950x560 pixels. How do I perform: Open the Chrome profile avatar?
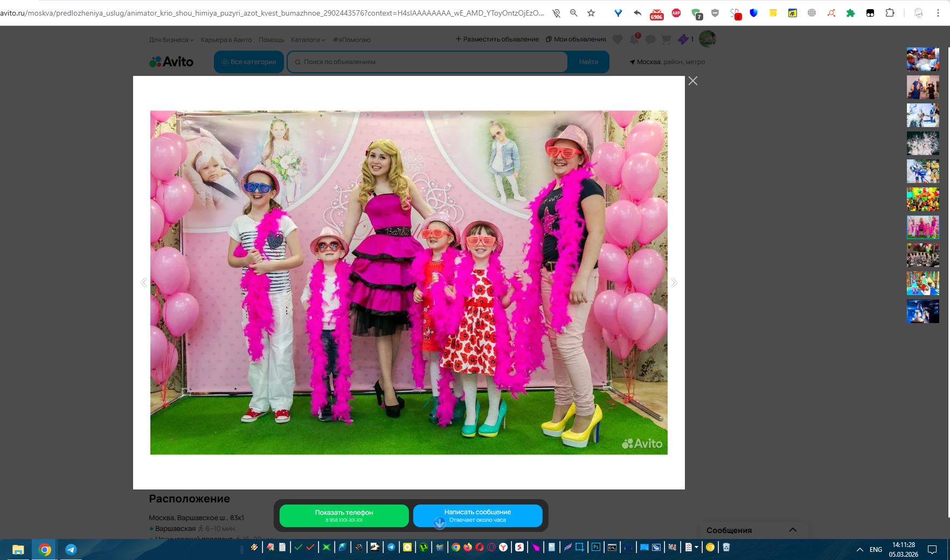(919, 13)
